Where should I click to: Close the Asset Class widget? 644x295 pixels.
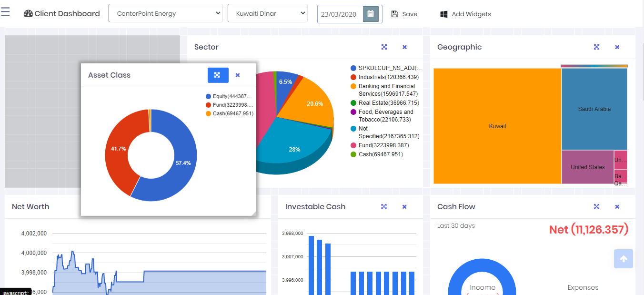238,75
